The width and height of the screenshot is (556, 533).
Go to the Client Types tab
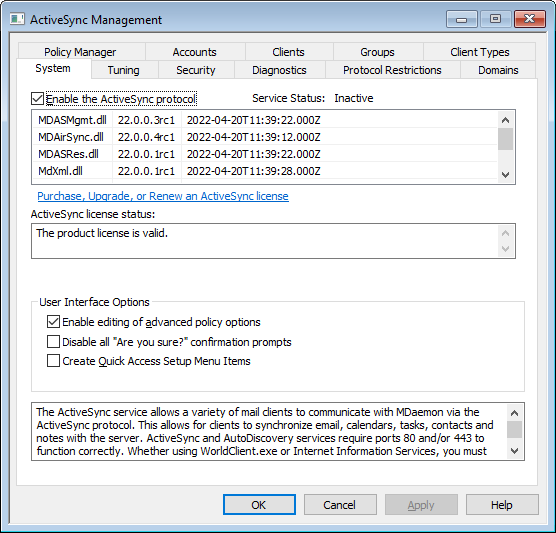pos(479,52)
